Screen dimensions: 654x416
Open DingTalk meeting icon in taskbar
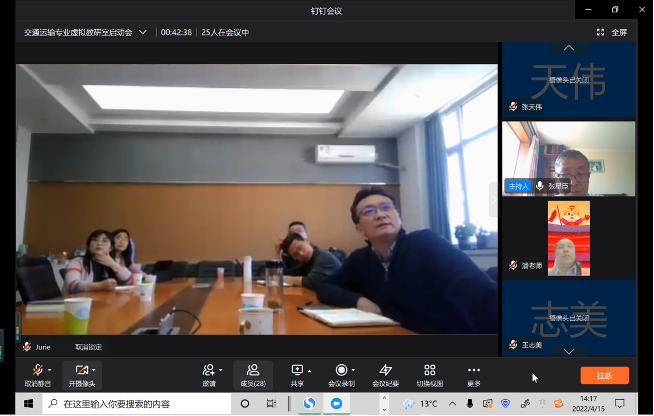336,403
